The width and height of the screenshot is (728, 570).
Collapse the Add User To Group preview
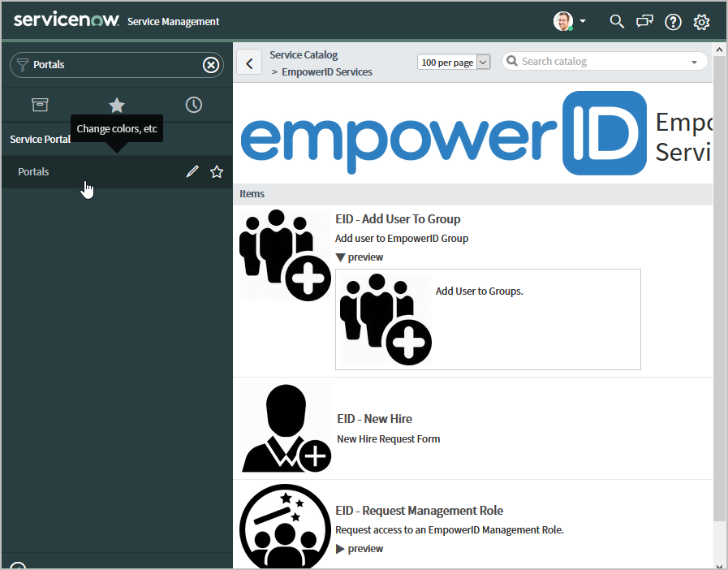coord(359,257)
